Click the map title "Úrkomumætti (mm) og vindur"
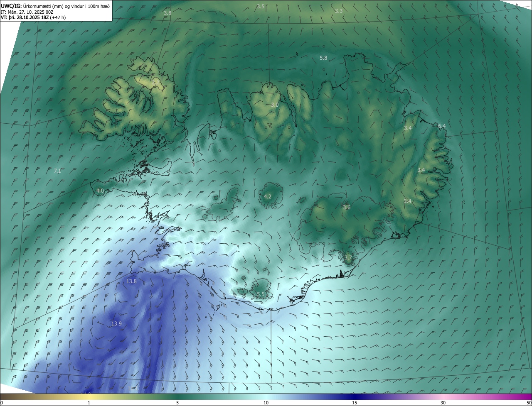The image size is (532, 406). click(x=54, y=5)
